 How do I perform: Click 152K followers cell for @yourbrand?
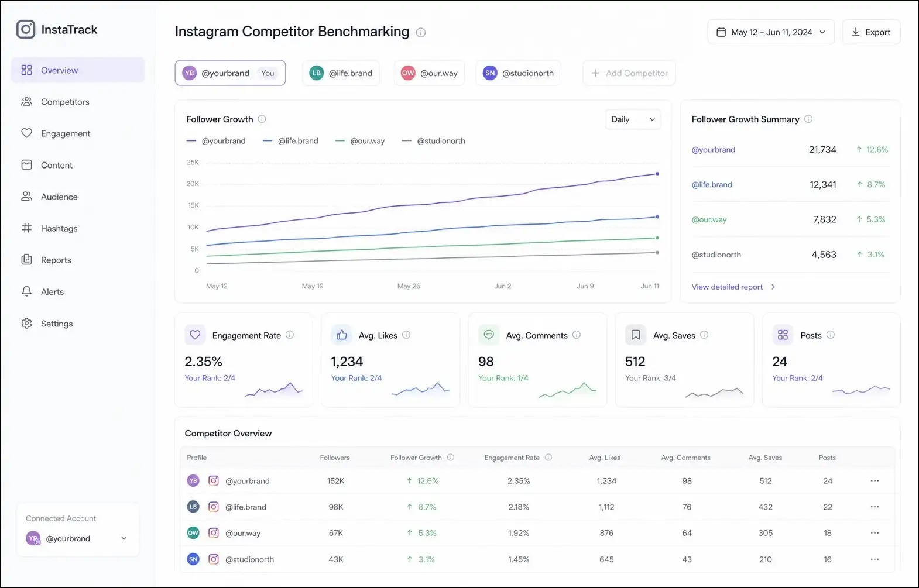(336, 481)
